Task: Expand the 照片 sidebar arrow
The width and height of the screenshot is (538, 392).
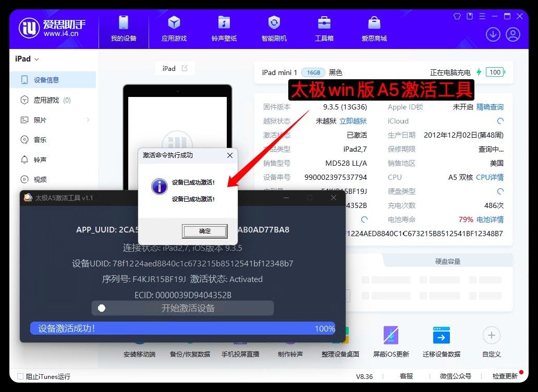Action: click(88, 120)
